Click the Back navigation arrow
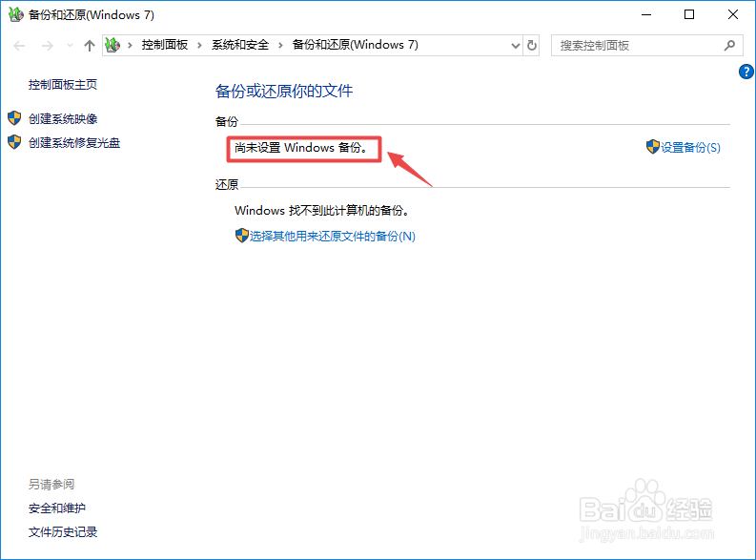Viewport: 756px width, 560px height. click(19, 46)
